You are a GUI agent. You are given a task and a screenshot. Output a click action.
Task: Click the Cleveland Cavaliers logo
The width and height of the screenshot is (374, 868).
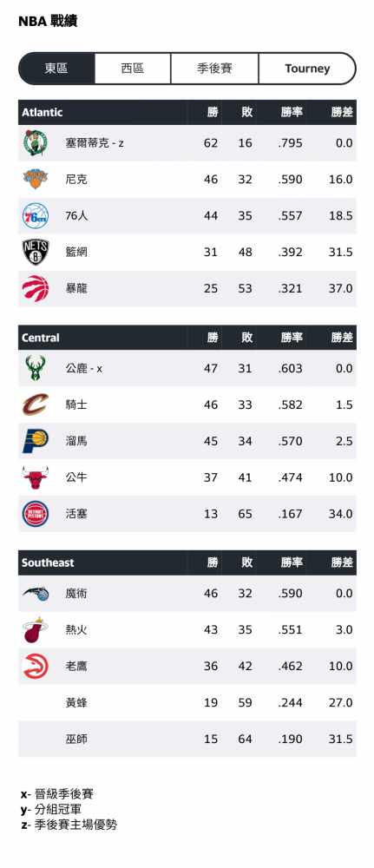(x=36, y=404)
